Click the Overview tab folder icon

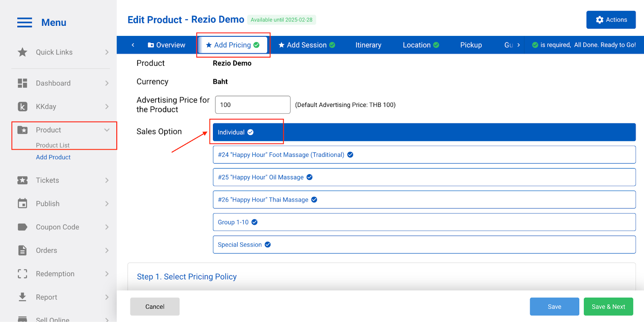pos(151,45)
